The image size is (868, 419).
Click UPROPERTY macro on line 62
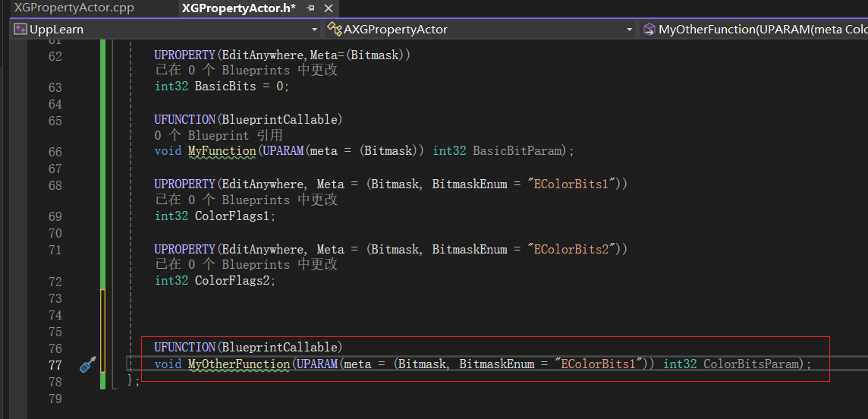[x=185, y=55]
